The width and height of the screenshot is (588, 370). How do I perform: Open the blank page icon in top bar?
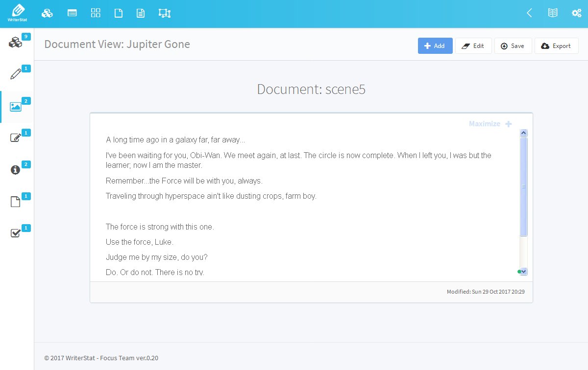[x=118, y=13]
